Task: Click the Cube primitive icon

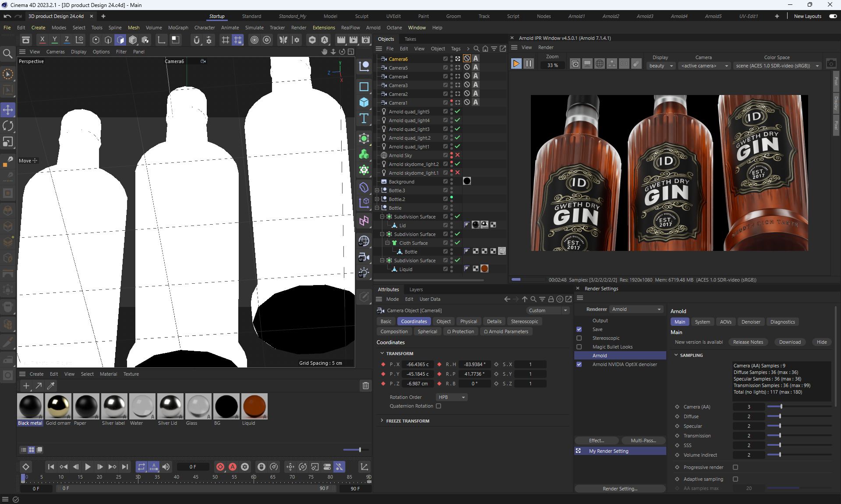Action: 364,102
